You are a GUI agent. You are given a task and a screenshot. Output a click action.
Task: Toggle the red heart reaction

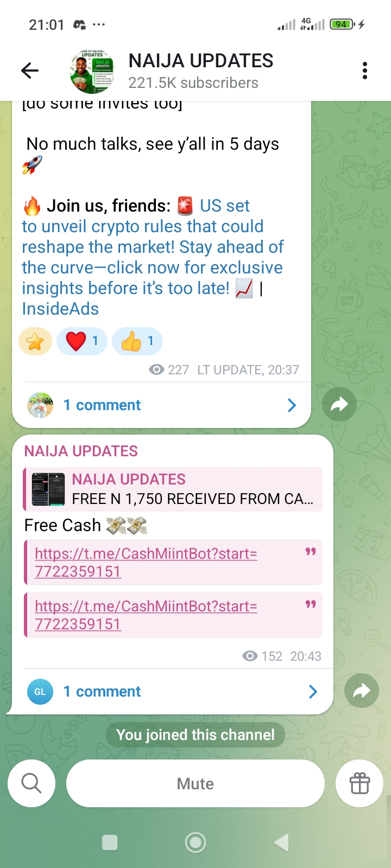coord(82,341)
